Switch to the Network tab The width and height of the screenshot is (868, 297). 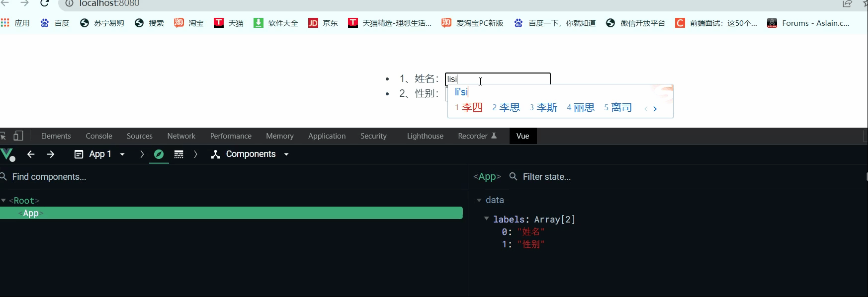point(181,136)
